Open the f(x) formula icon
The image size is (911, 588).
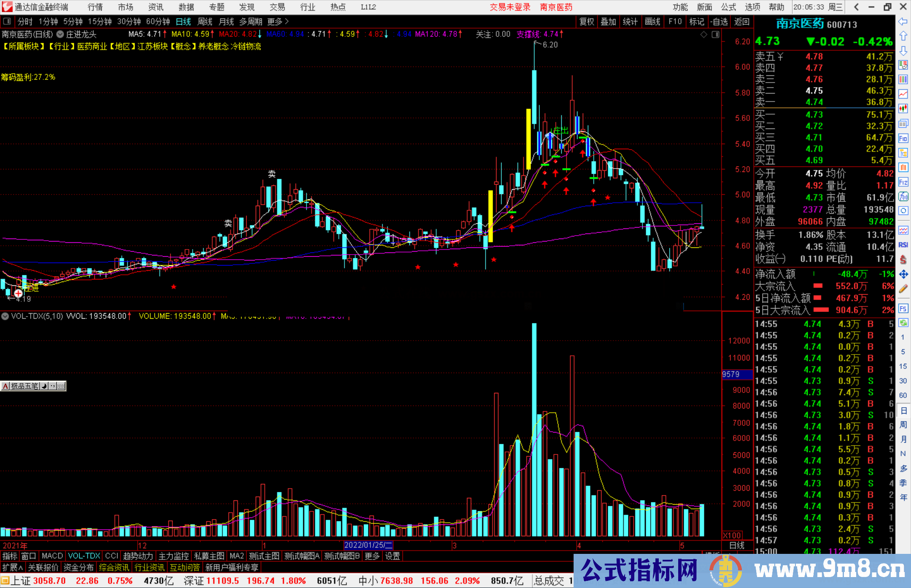tap(903, 196)
